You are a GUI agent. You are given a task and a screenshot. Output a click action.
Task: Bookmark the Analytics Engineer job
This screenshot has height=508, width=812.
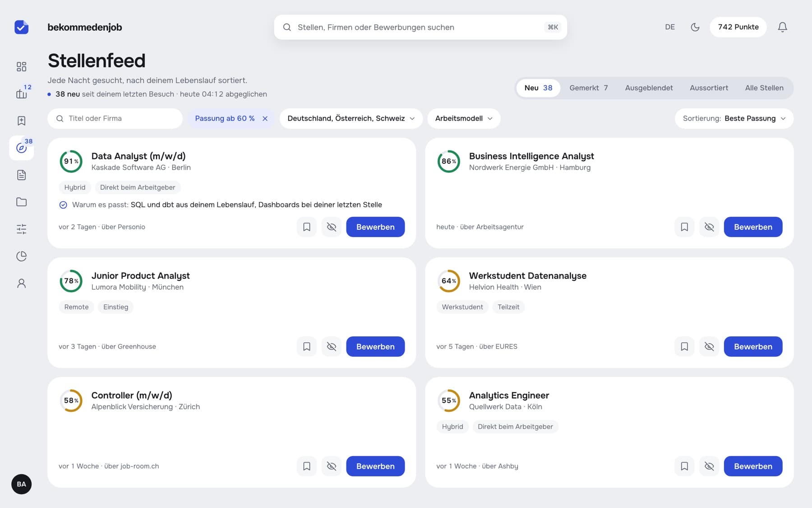point(684,466)
